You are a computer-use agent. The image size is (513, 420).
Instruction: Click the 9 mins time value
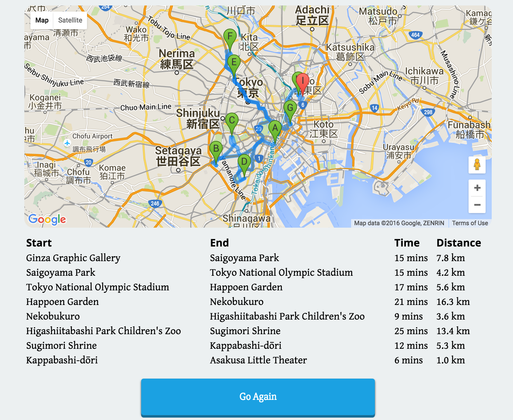coord(409,317)
